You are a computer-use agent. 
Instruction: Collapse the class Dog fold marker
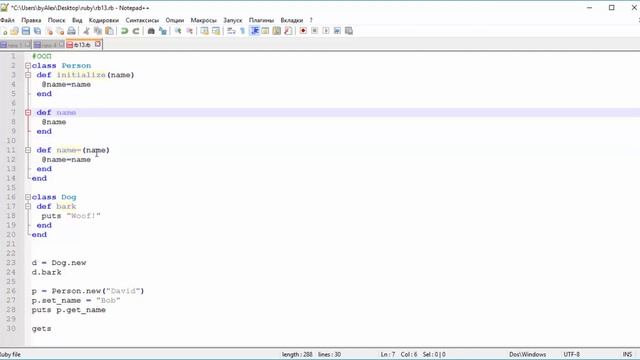point(28,197)
